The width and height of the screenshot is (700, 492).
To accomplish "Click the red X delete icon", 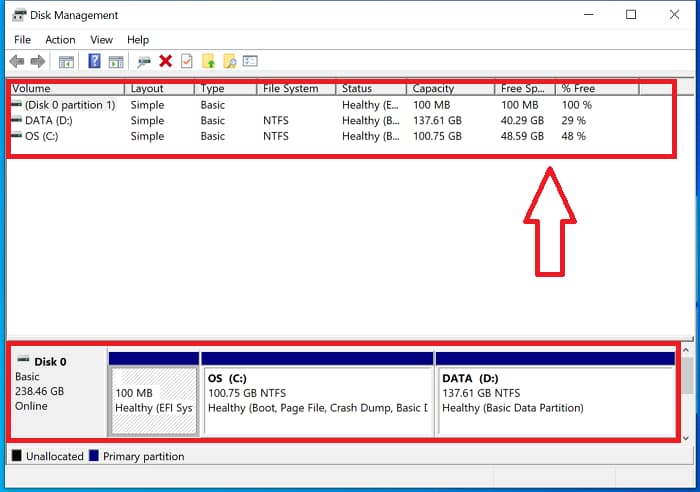I will (165, 62).
